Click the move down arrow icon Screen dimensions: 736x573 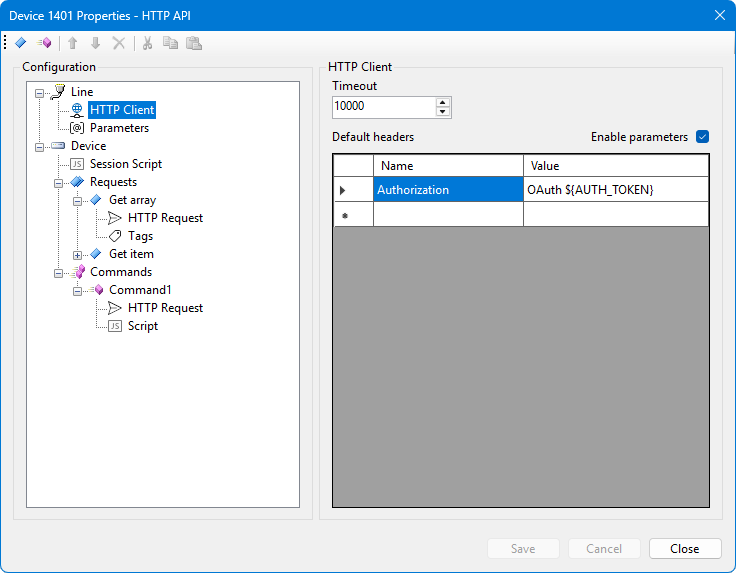click(95, 43)
